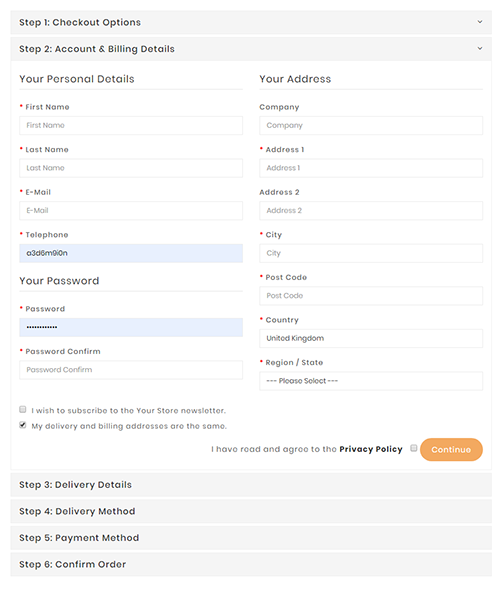Uncheck delivery and billing addresses same checkbox
This screenshot has width=504, height=589.
pos(23,425)
